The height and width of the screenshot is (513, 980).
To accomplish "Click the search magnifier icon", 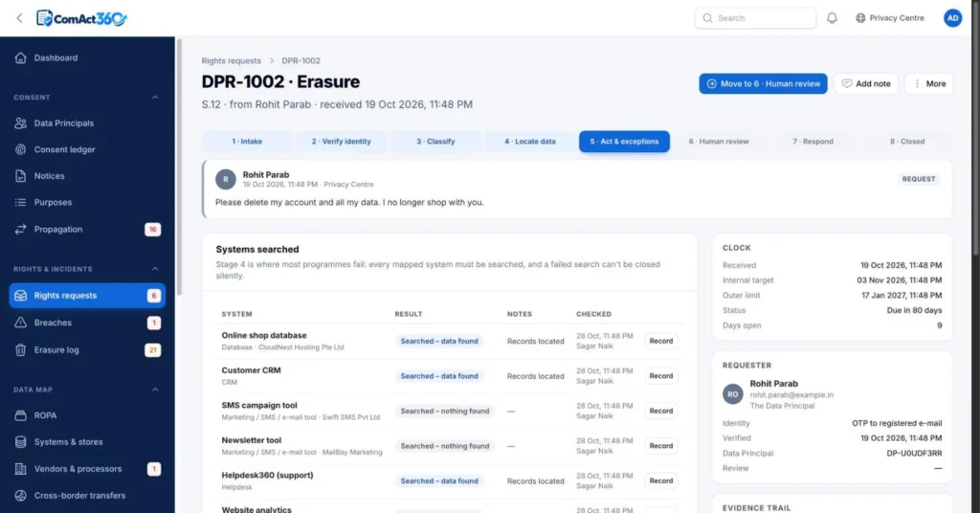I will [707, 18].
